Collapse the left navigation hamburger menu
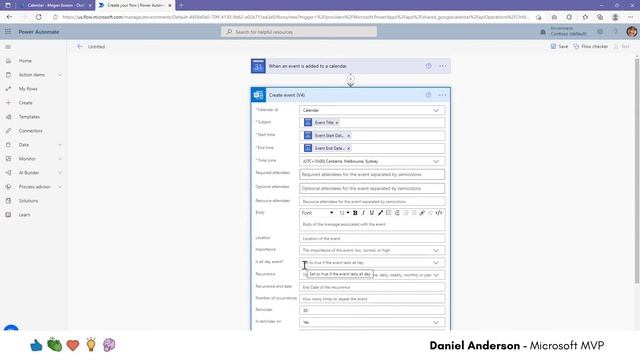 (x=8, y=47)
